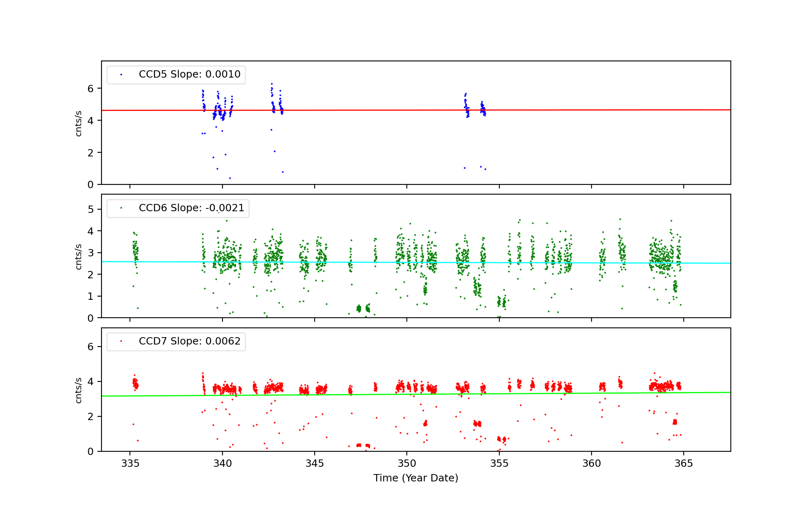
Task: Click the blue CCD5 legend marker dot
Action: (x=121, y=75)
